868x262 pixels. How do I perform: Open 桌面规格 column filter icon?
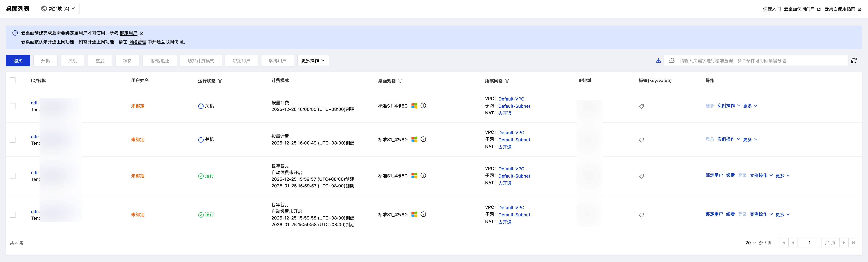(400, 81)
